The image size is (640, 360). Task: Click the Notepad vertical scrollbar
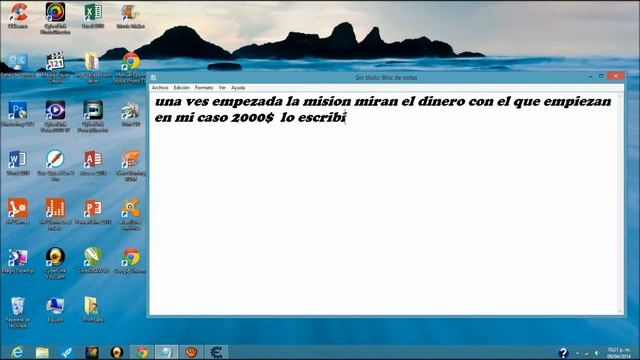click(x=620, y=203)
